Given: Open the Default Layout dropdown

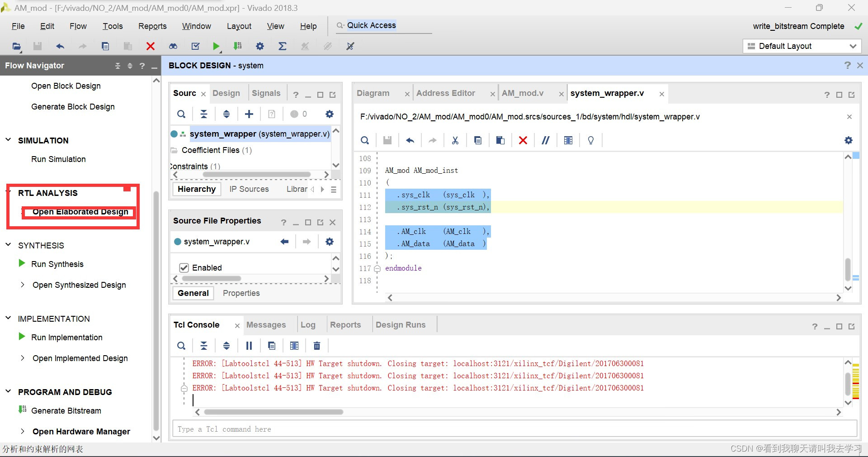Looking at the screenshot, I should click(x=802, y=46).
